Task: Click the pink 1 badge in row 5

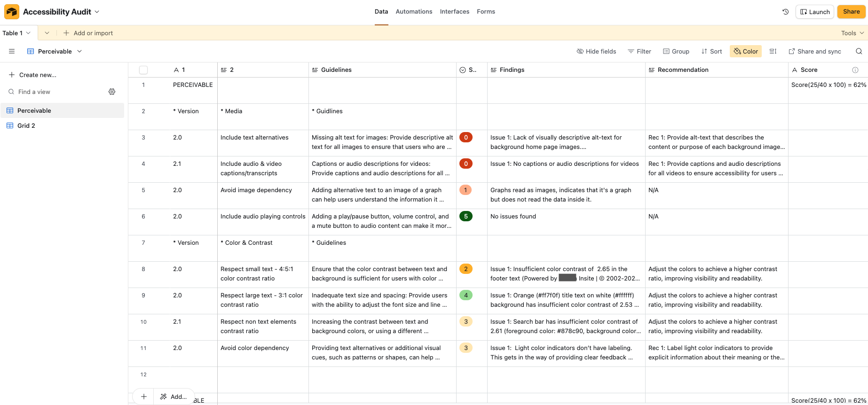Action: coord(466,190)
